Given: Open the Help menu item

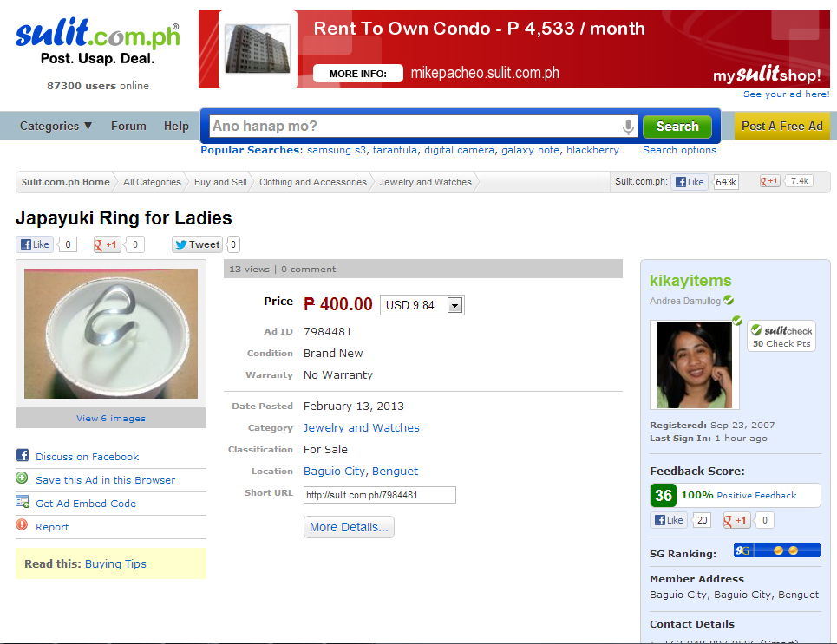Looking at the screenshot, I should click(176, 126).
